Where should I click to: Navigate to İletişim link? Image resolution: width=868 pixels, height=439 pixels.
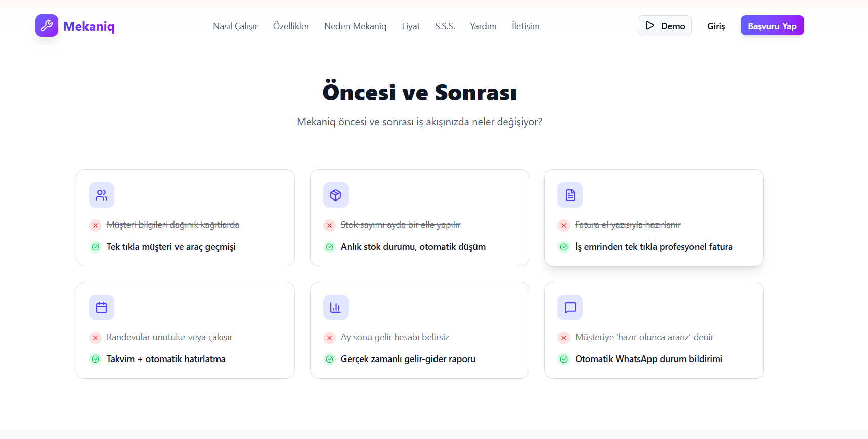tap(526, 26)
